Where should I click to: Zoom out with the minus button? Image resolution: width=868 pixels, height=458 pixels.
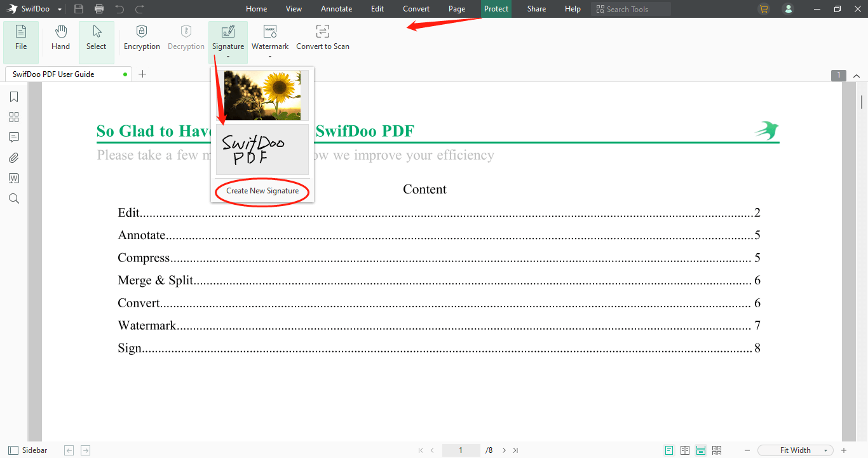point(747,450)
